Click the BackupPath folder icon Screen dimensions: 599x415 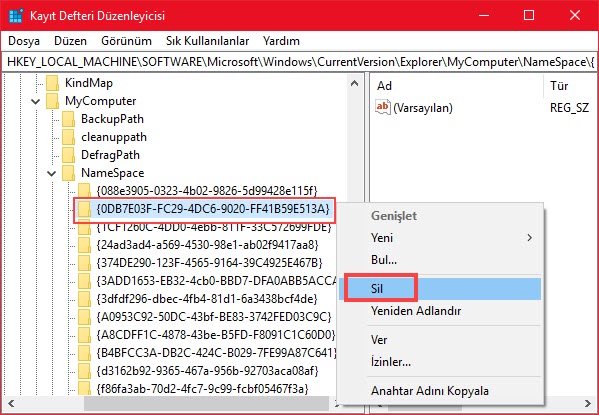click(x=68, y=119)
